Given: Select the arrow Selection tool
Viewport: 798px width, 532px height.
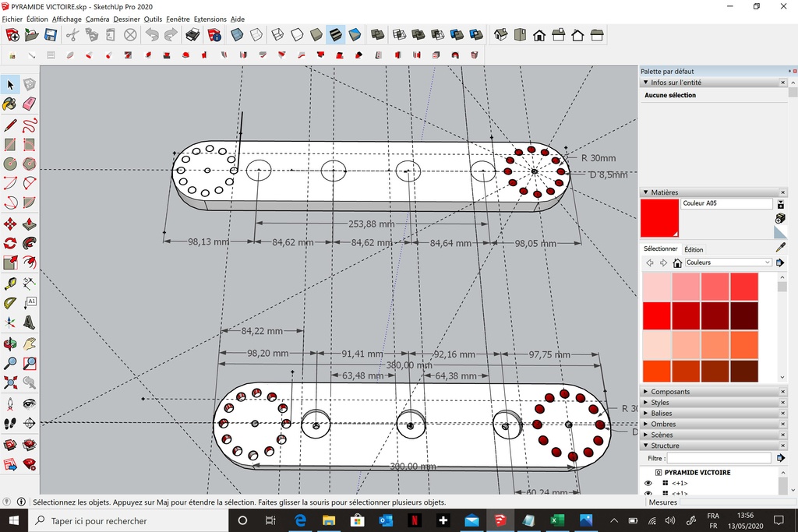Looking at the screenshot, I should [x=10, y=84].
